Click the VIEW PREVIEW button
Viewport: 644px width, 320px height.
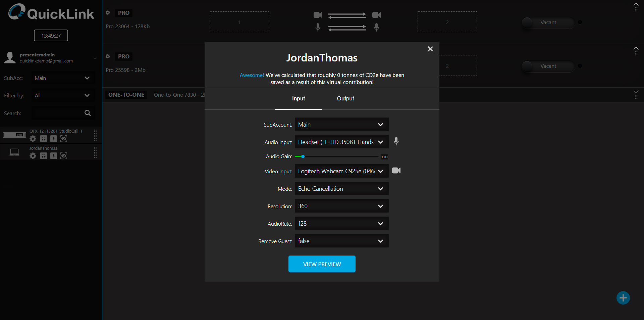pos(322,264)
